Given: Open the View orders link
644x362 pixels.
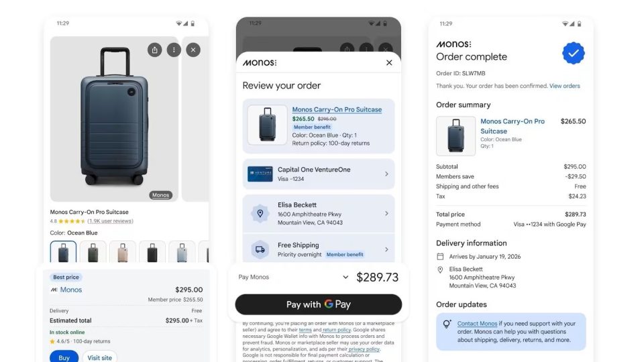Looking at the screenshot, I should pyautogui.click(x=564, y=86).
